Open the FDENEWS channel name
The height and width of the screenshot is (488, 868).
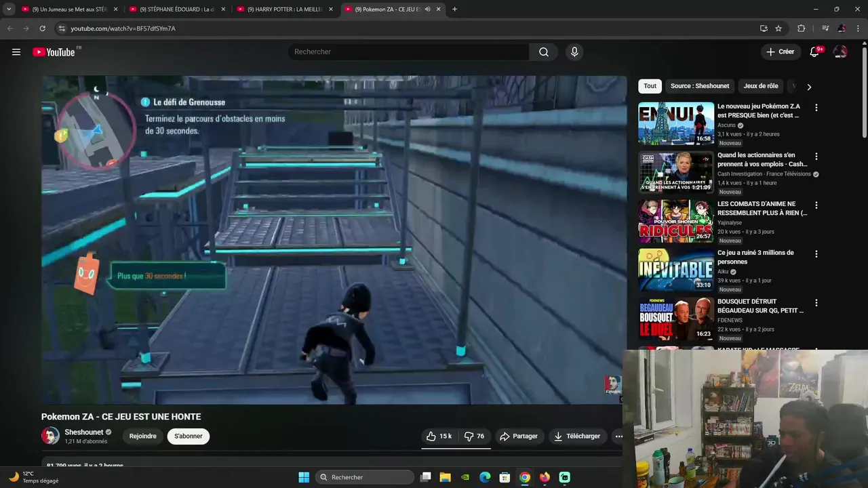click(730, 321)
